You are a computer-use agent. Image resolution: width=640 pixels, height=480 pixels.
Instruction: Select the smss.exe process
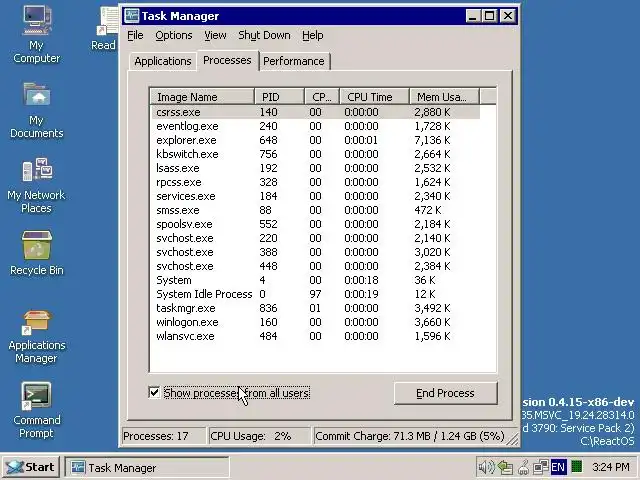point(316,210)
